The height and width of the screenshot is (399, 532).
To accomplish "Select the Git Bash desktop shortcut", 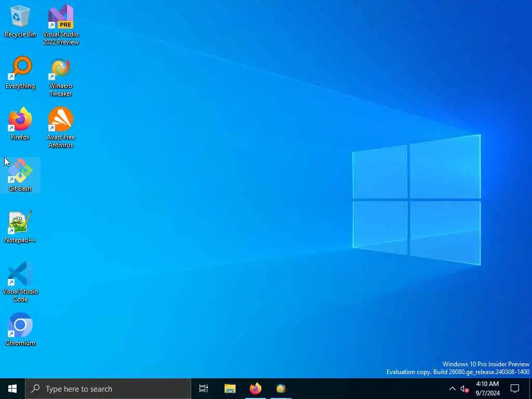I will (20, 176).
